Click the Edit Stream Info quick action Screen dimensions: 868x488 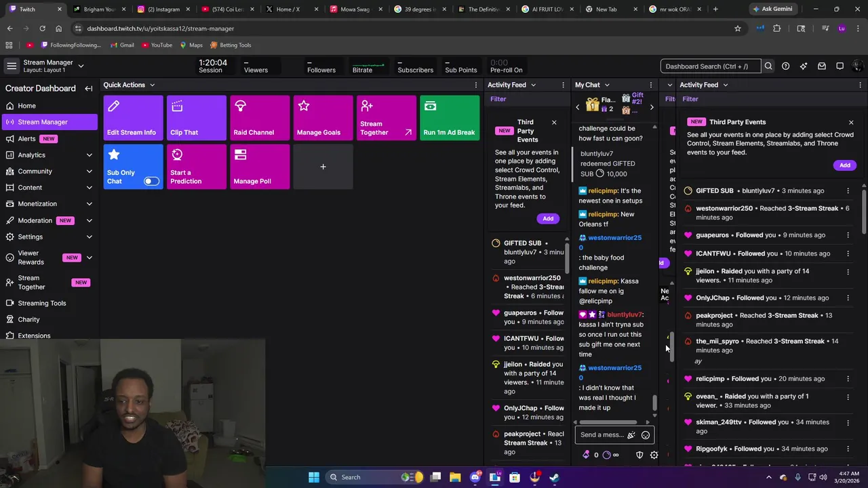(x=133, y=118)
